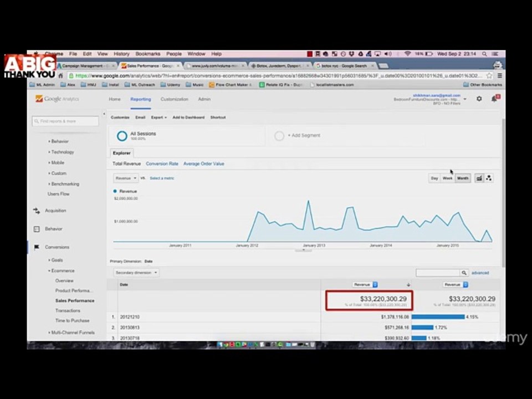
Task: Click the table search input field
Action: [438, 273]
